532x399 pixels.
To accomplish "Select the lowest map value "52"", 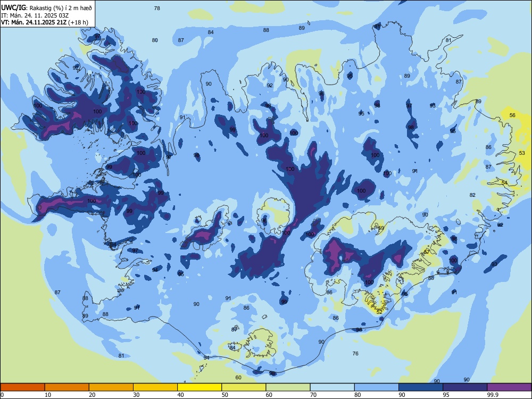I will point(379,312).
